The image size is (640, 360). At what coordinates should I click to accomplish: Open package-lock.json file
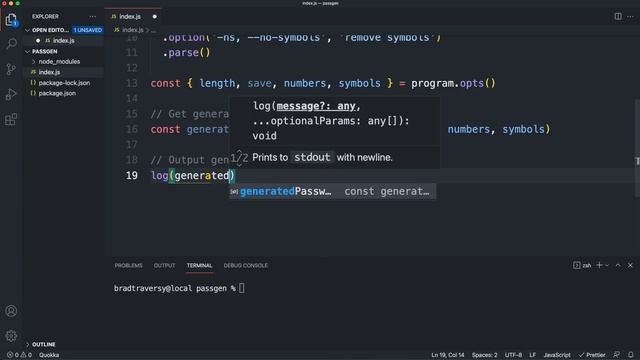(64, 83)
